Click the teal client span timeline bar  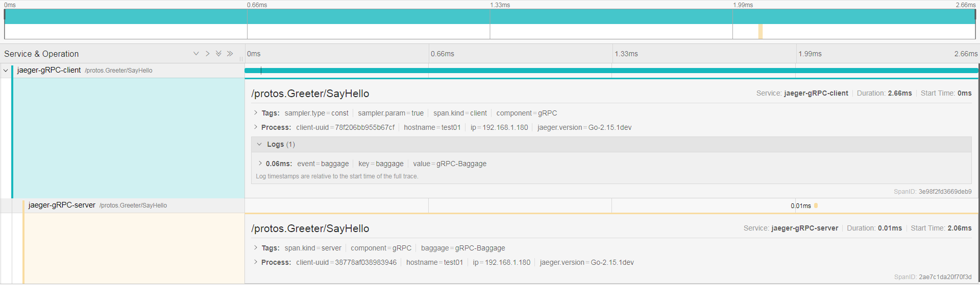point(611,71)
